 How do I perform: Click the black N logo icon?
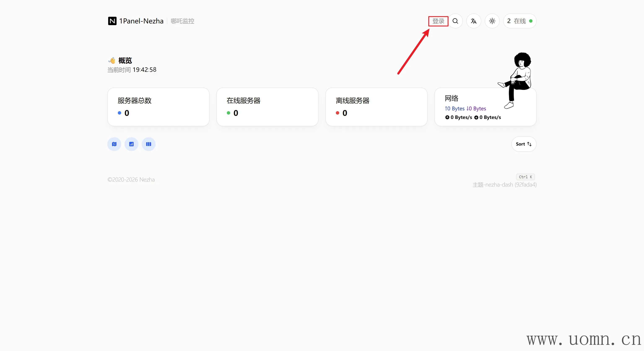coord(112,21)
